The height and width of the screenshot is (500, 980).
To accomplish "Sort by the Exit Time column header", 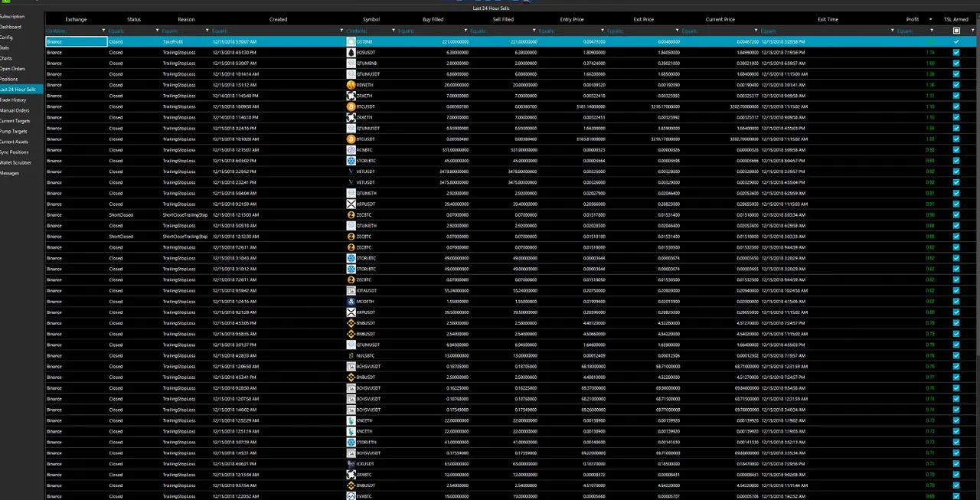I will (828, 19).
